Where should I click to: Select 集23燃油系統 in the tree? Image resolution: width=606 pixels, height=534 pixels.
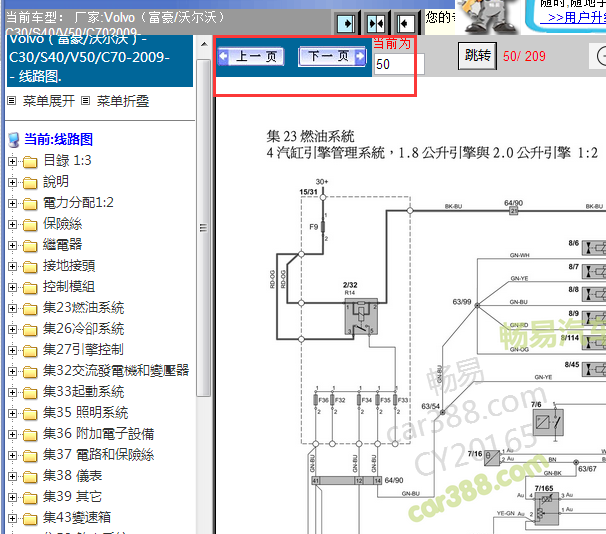(83, 308)
